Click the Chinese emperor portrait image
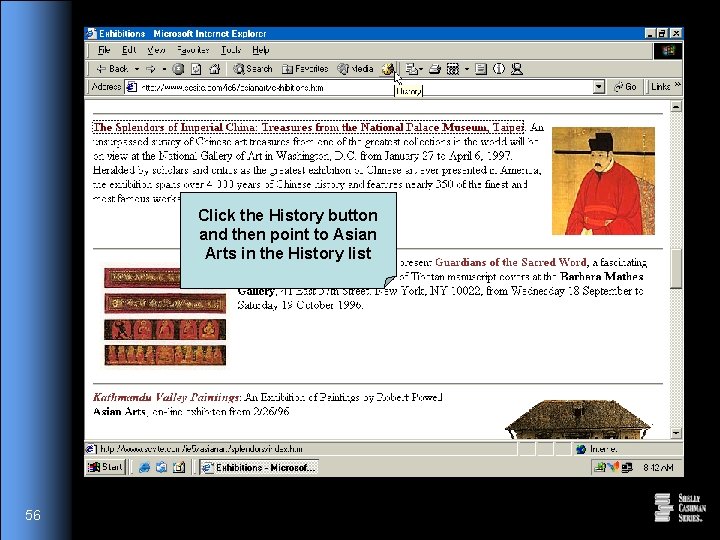The width and height of the screenshot is (720, 540). pyautogui.click(x=603, y=181)
